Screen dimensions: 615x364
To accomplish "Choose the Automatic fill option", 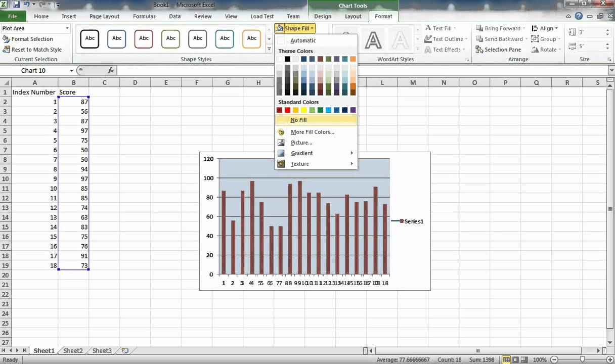I will pos(302,40).
